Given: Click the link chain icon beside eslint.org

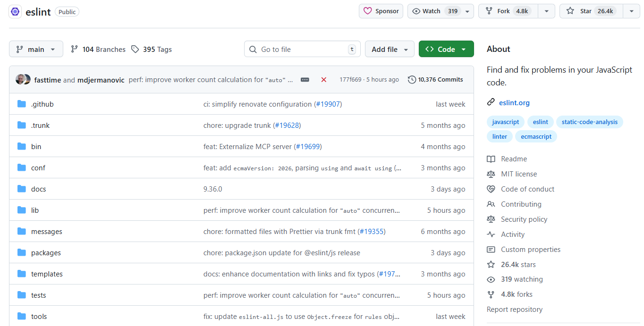Looking at the screenshot, I should point(491,102).
